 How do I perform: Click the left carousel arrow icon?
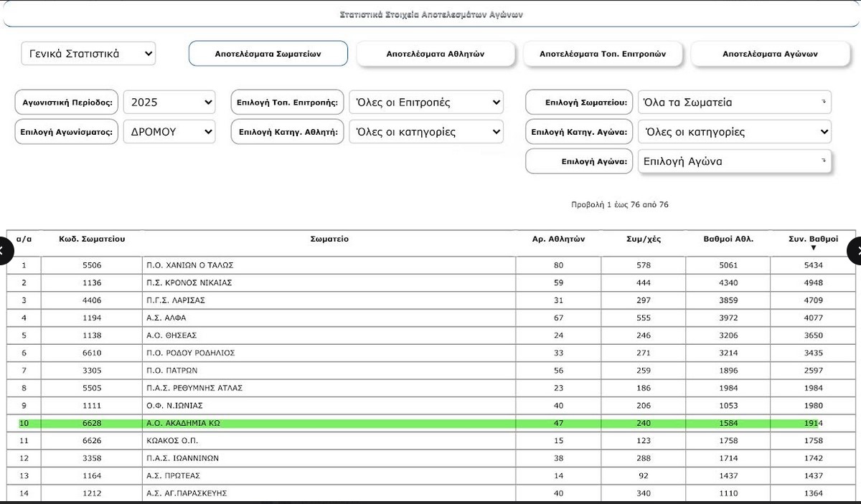point(4,250)
